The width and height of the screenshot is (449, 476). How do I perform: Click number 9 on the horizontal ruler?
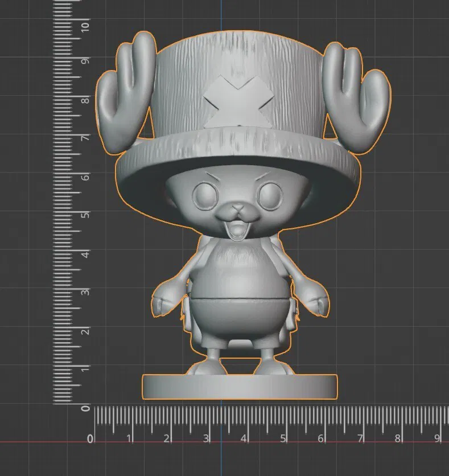pyautogui.click(x=436, y=438)
